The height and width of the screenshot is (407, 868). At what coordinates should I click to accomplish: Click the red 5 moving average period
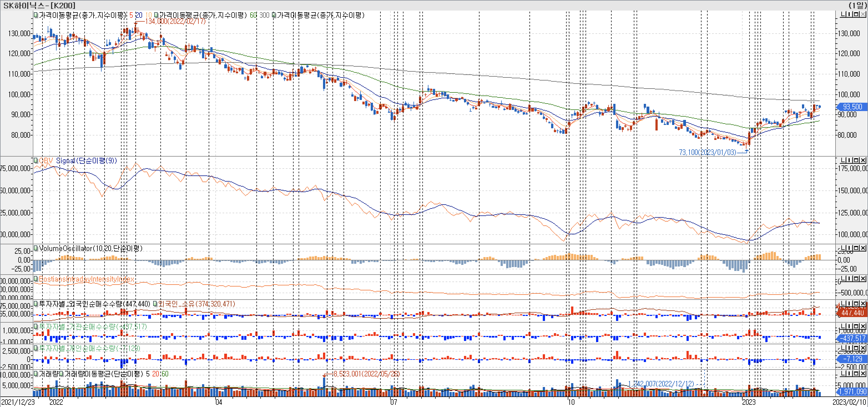click(x=131, y=15)
